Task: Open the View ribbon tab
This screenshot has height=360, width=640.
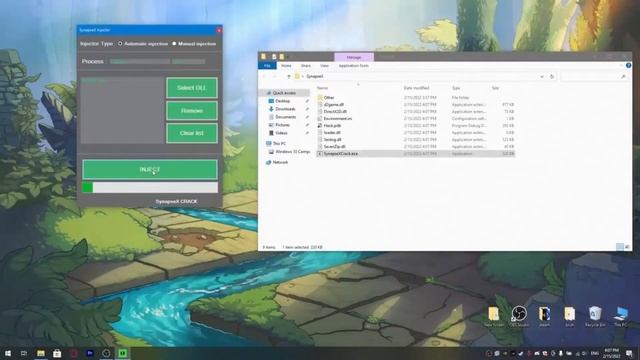Action: click(324, 65)
